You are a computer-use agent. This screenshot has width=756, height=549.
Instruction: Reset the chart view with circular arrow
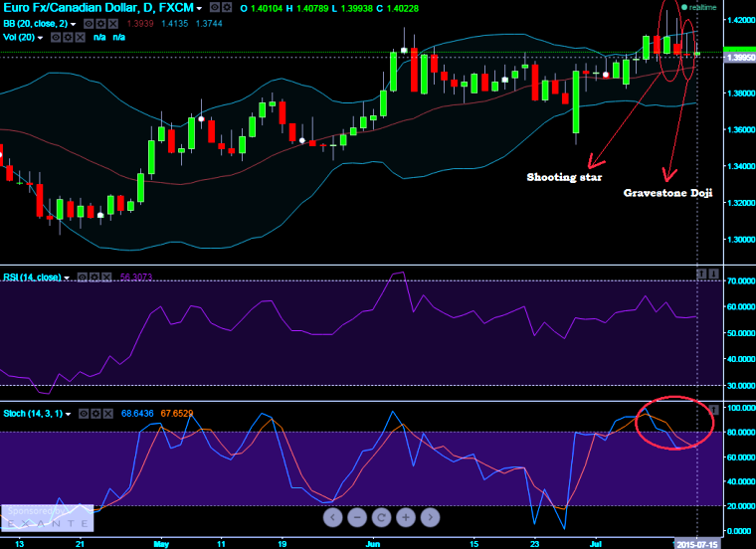[381, 517]
